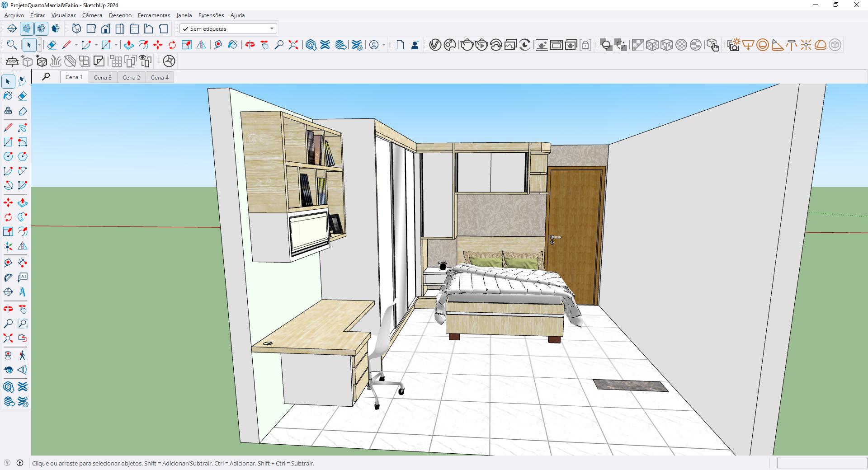Toggle V-Ray lock camera orientation
This screenshot has height=470, width=868.
585,45
